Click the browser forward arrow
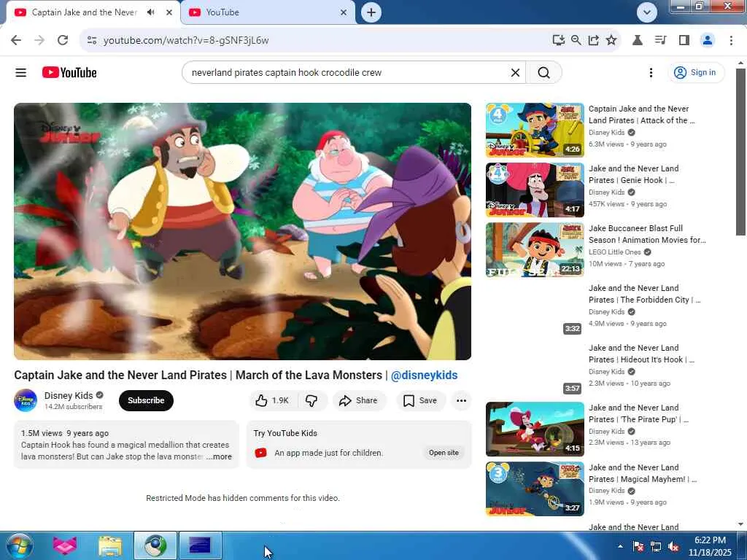This screenshot has height=560, width=747. click(x=39, y=40)
